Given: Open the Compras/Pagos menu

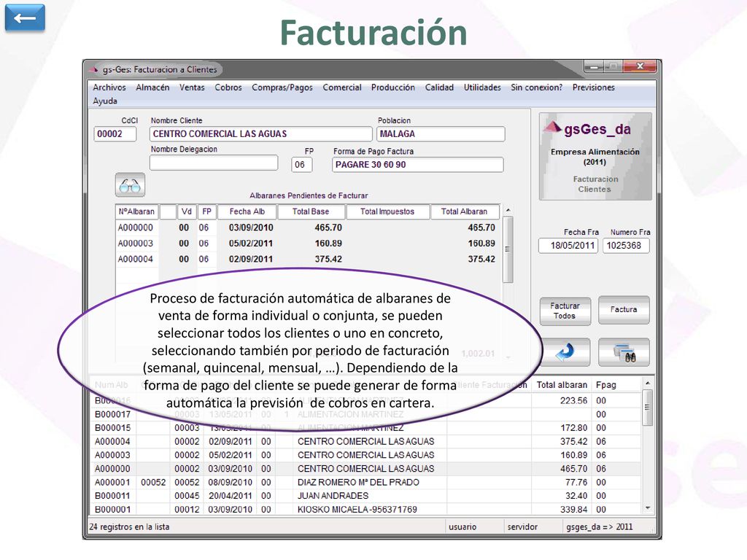Looking at the screenshot, I should 282,87.
